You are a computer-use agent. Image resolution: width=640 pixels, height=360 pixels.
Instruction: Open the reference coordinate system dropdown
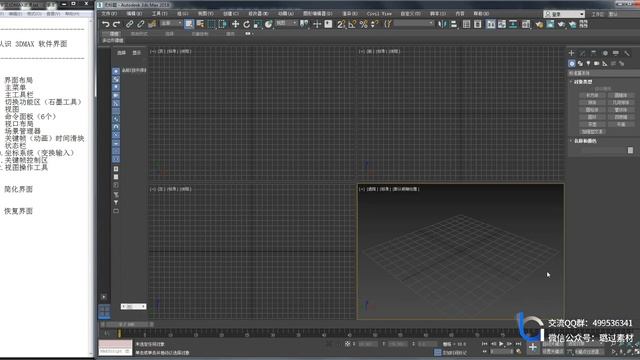click(287, 24)
